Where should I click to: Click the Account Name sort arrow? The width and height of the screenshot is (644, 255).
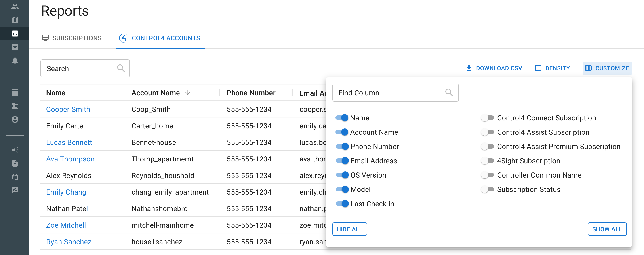pyautogui.click(x=188, y=93)
